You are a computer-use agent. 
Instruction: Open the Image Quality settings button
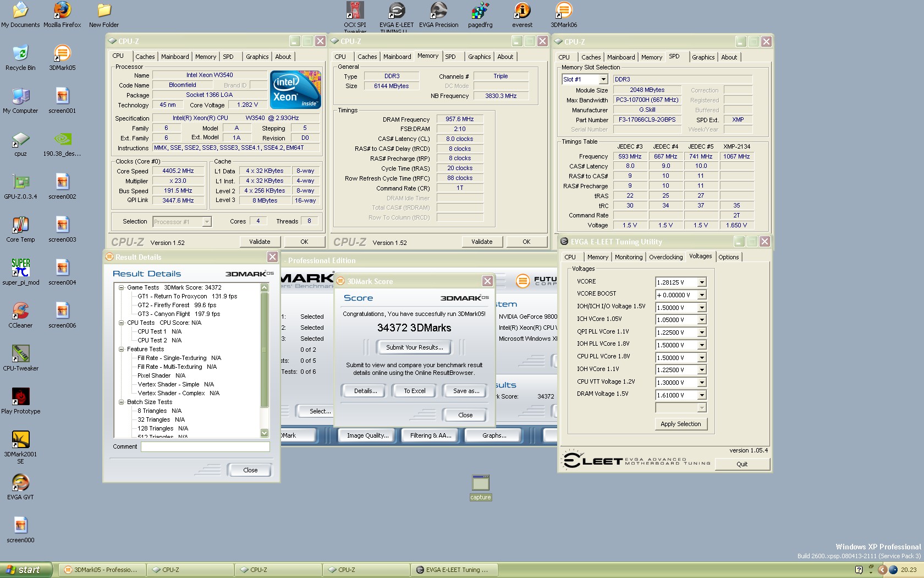point(367,435)
